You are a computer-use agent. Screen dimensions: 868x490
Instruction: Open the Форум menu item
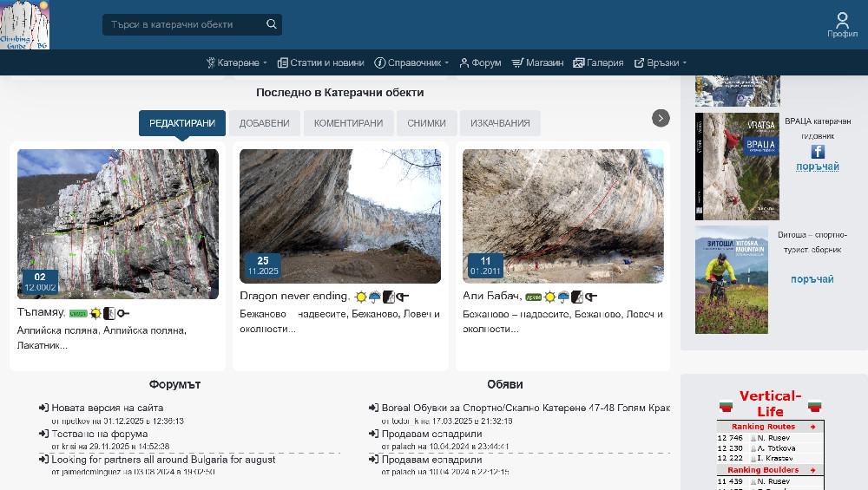click(480, 62)
